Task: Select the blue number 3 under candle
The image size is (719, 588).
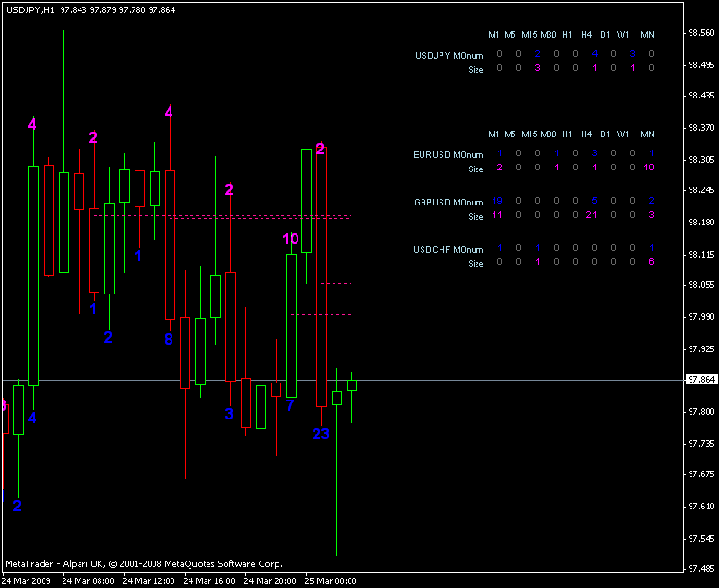Action: [x=228, y=414]
